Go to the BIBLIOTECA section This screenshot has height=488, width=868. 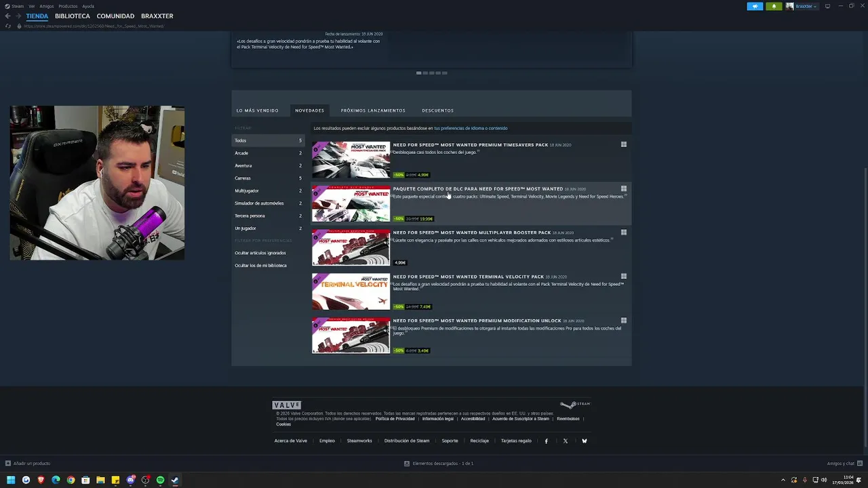(73, 16)
